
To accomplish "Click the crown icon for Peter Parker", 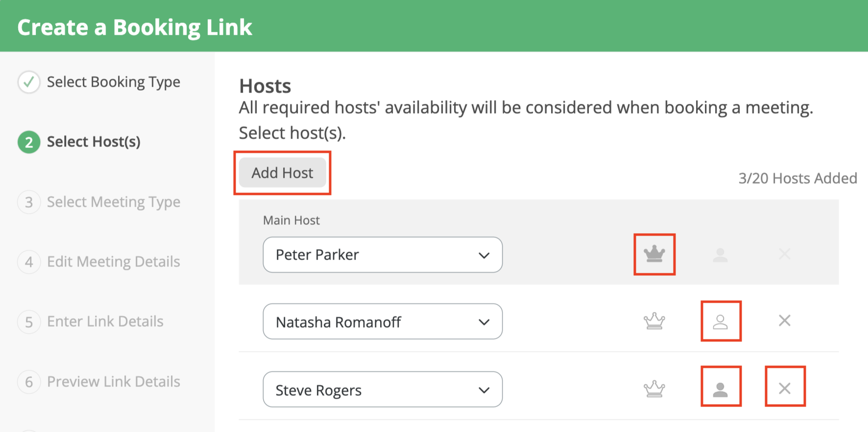I will pos(654,254).
